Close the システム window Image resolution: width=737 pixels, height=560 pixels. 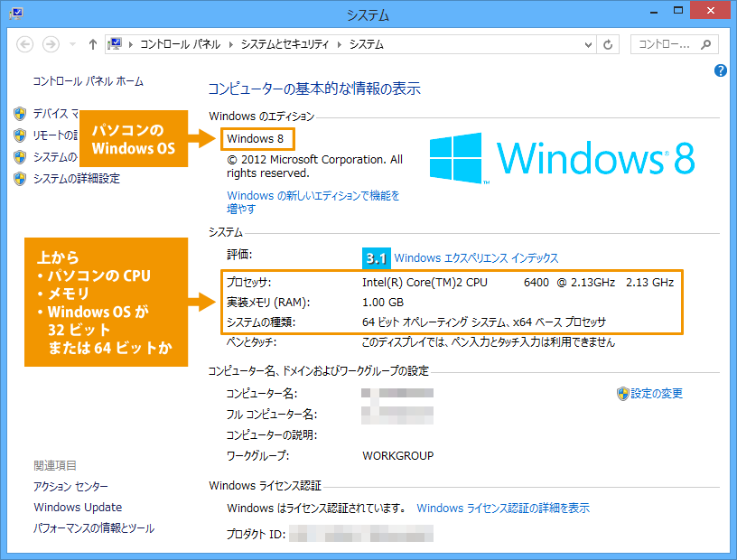711,10
